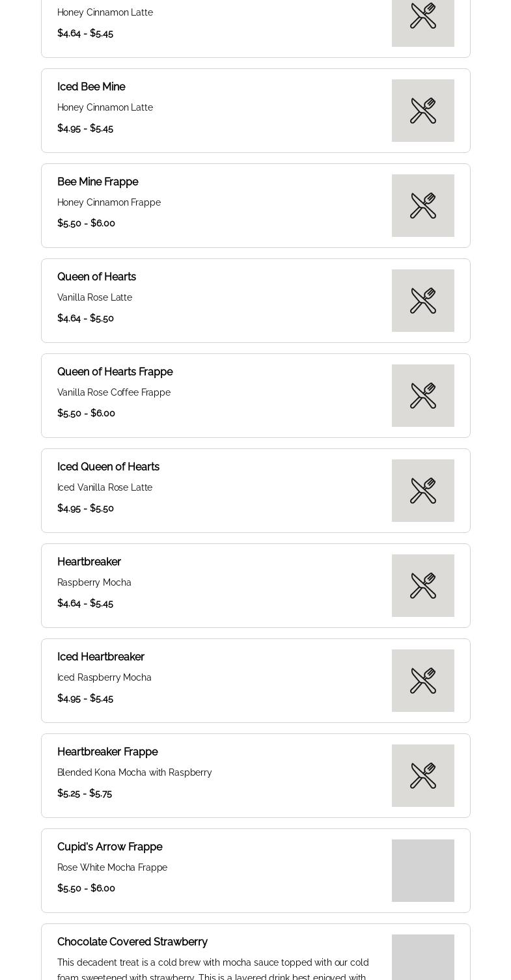Select the Chocolate Covered Strawberry title
This screenshot has height=980, width=511.
click(132, 942)
